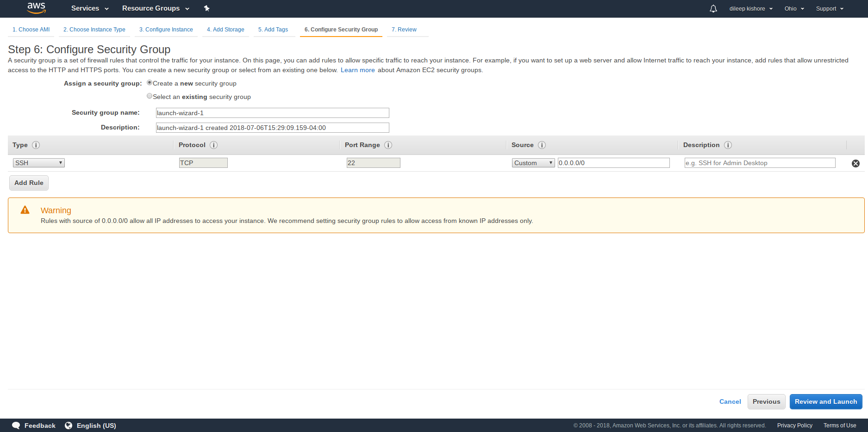Open the Learn more link
Viewport: 868px width, 432px height.
point(358,70)
